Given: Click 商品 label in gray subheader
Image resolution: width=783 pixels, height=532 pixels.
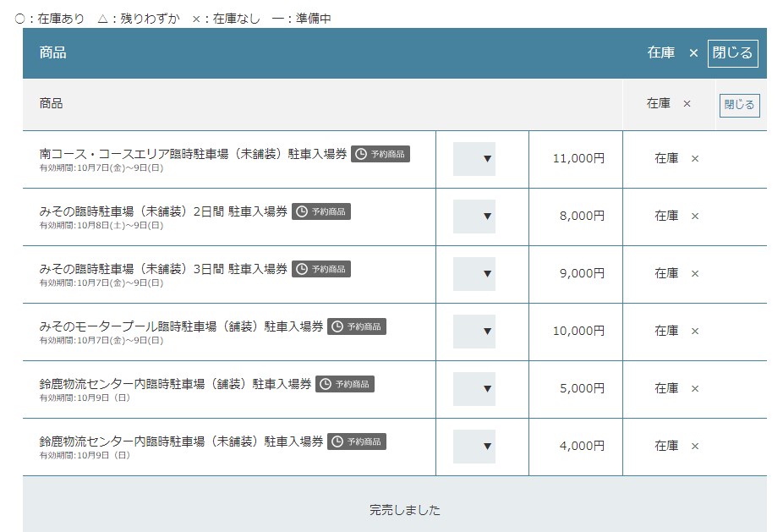Looking at the screenshot, I should pyautogui.click(x=51, y=103).
